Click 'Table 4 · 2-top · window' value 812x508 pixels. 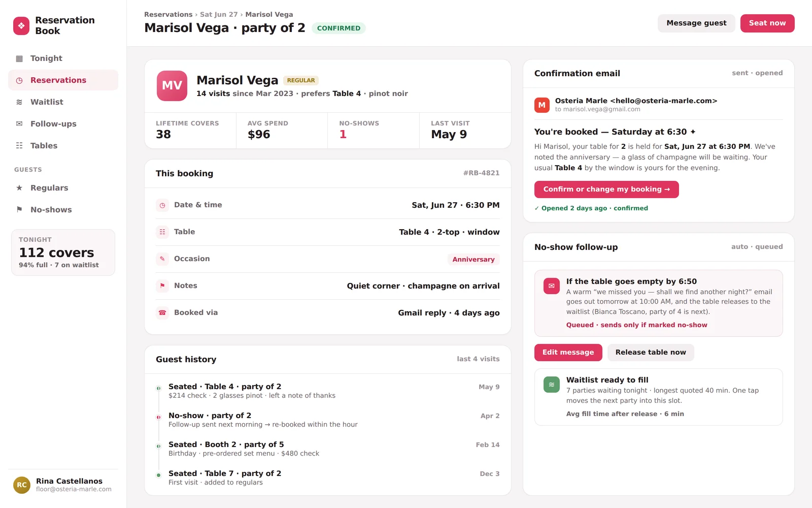click(449, 232)
